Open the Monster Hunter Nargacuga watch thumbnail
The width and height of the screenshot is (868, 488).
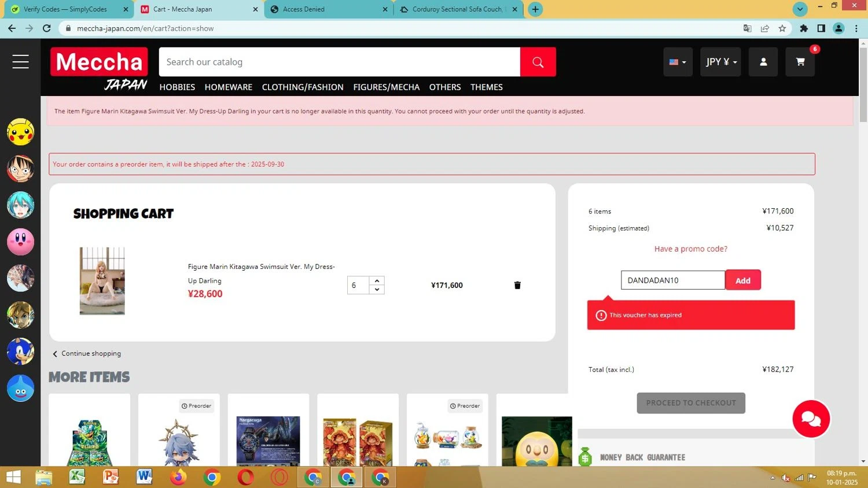tap(269, 441)
